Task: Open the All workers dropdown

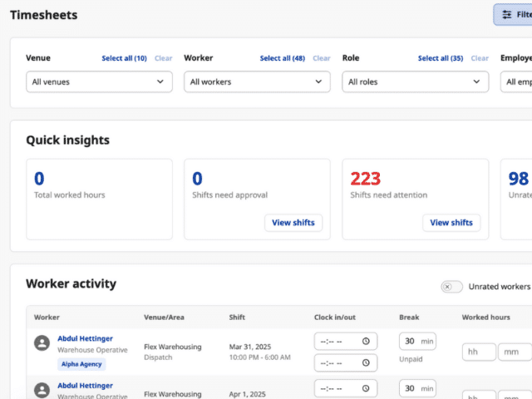Action: (257, 81)
